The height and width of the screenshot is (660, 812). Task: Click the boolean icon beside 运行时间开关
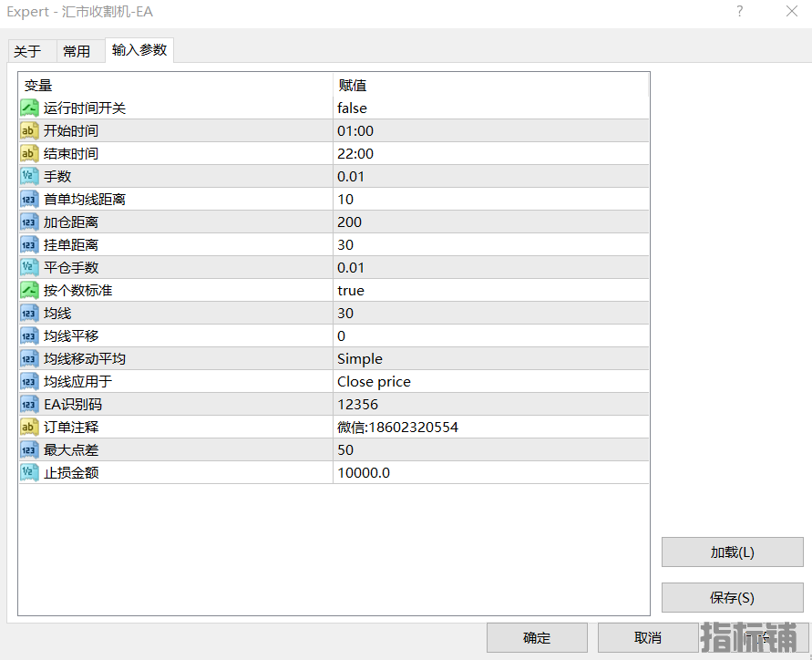pyautogui.click(x=29, y=108)
